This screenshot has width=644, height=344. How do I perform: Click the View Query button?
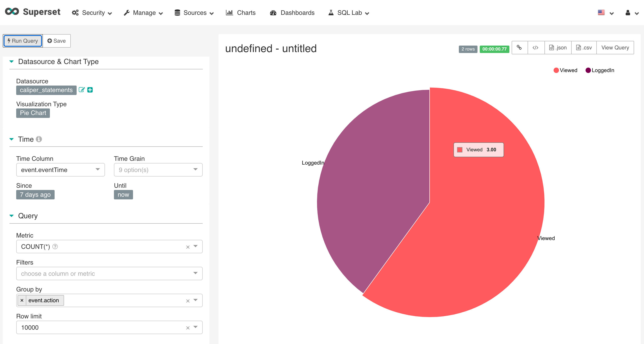(x=615, y=47)
